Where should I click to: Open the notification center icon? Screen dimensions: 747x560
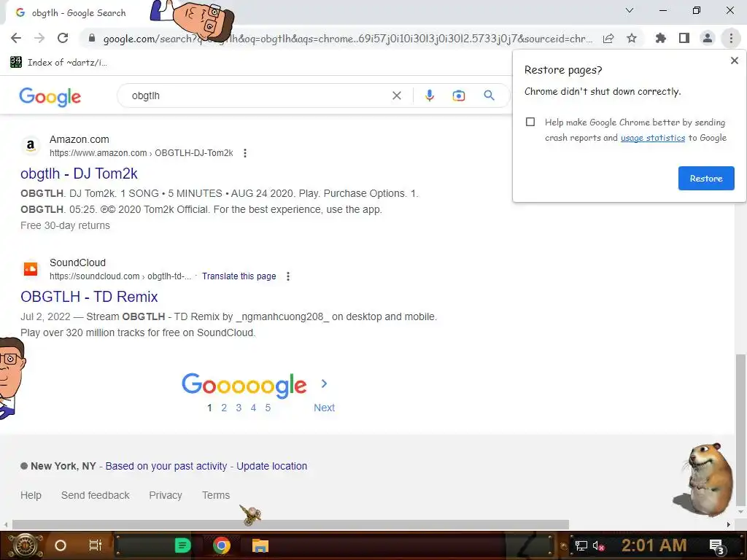pyautogui.click(x=716, y=546)
